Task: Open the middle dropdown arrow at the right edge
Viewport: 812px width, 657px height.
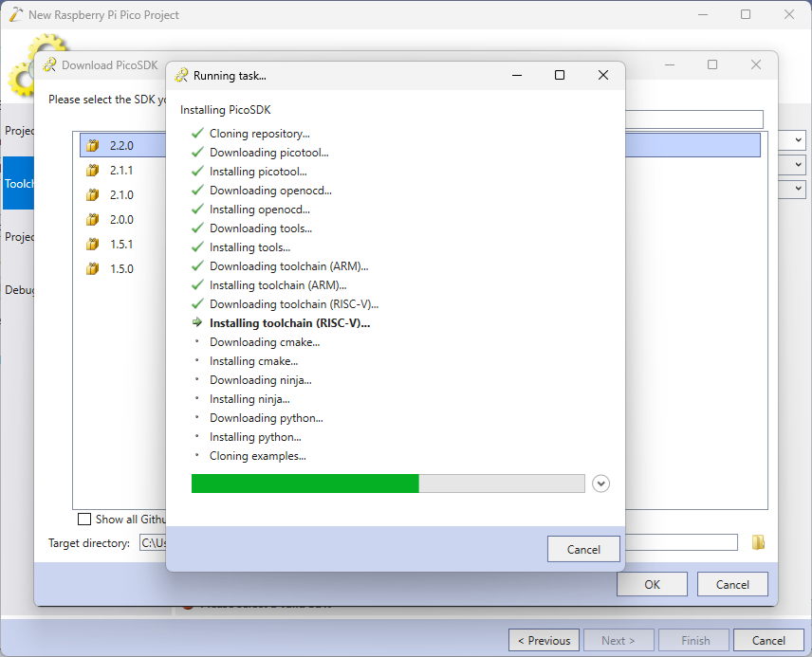Action: (799, 165)
